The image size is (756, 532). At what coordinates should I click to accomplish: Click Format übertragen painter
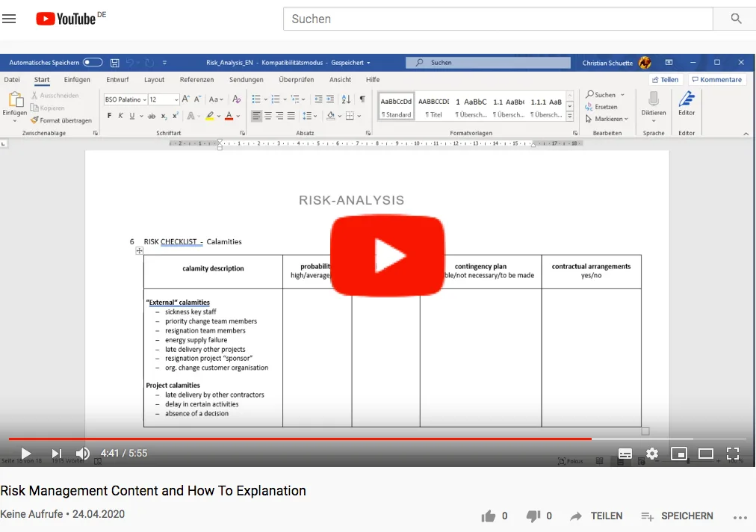[61, 120]
